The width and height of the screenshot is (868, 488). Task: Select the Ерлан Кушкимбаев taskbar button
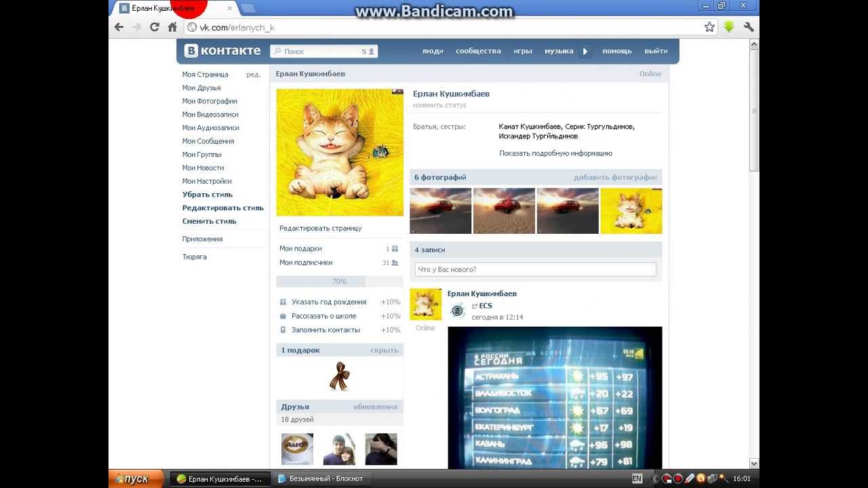(x=219, y=479)
